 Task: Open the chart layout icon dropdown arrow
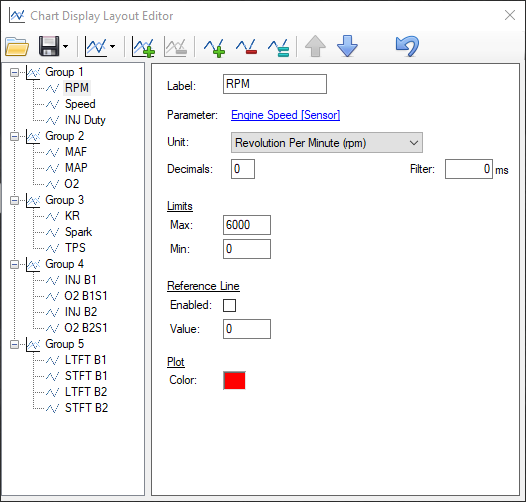[x=112, y=47]
